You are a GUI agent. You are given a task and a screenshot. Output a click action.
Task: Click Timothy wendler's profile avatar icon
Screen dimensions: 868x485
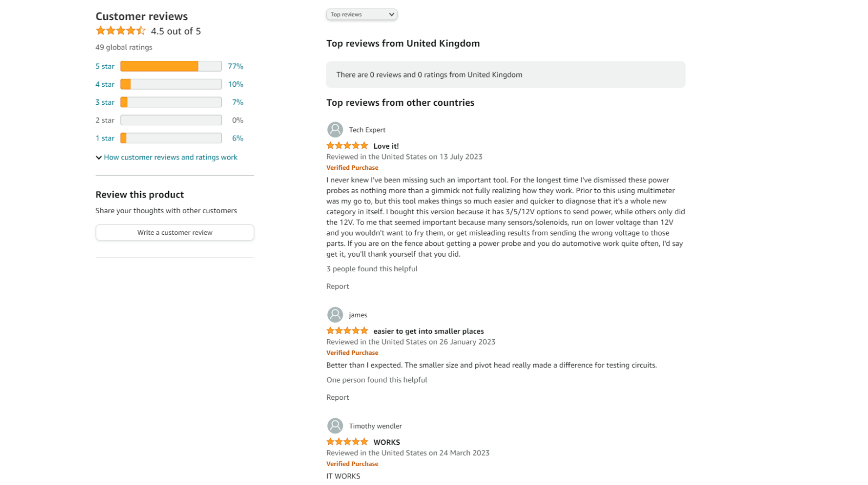(335, 426)
